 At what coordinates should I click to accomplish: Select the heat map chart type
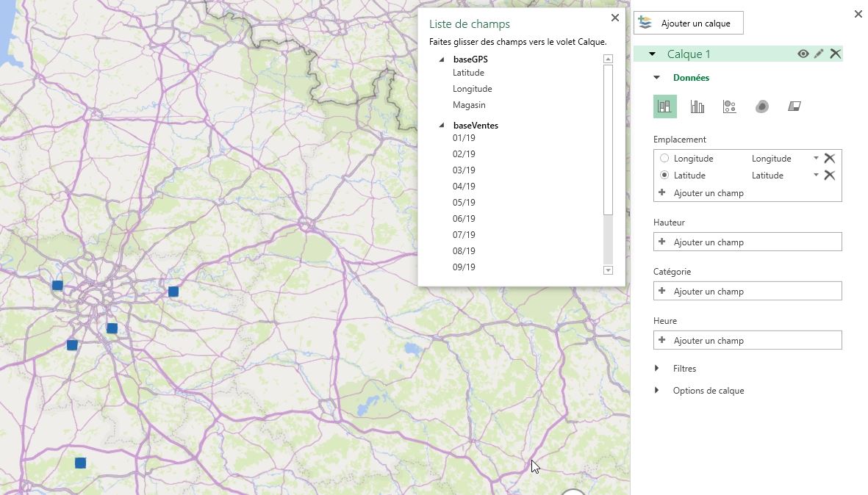click(762, 106)
